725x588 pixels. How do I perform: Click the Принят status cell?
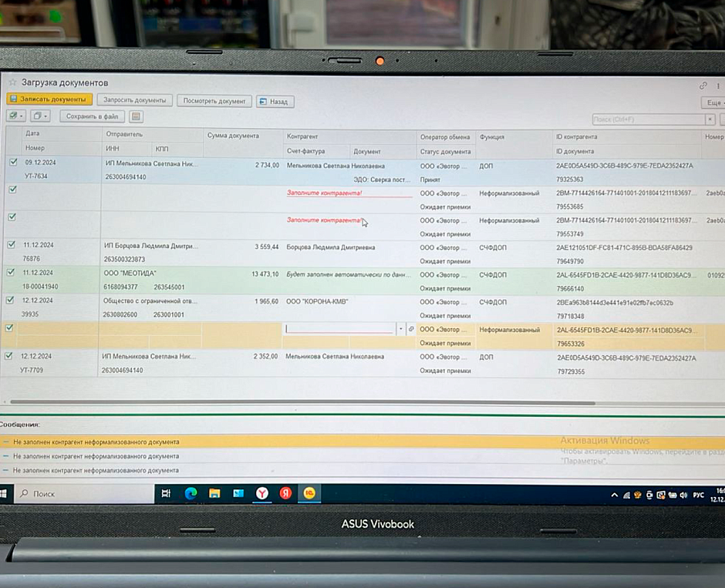(430, 180)
